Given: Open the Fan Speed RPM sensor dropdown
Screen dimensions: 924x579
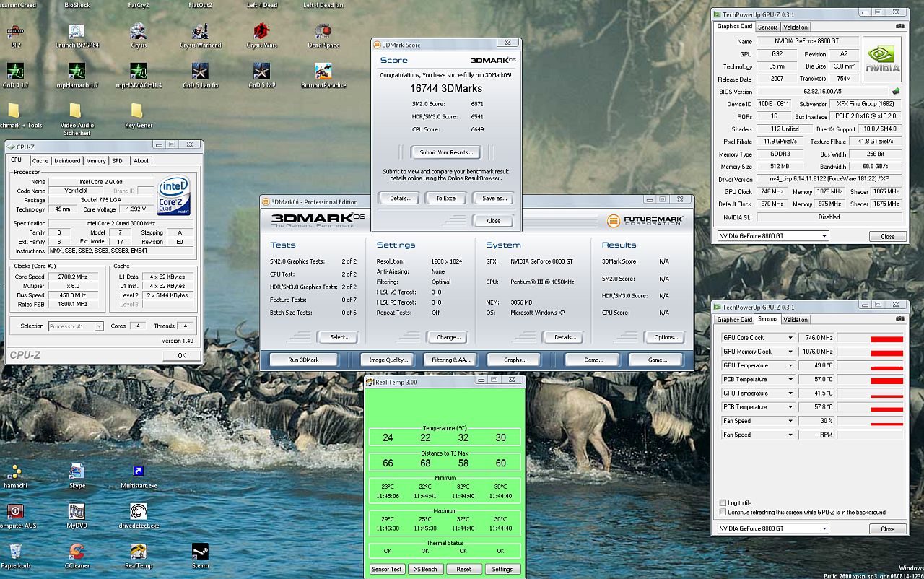Looking at the screenshot, I should [790, 435].
